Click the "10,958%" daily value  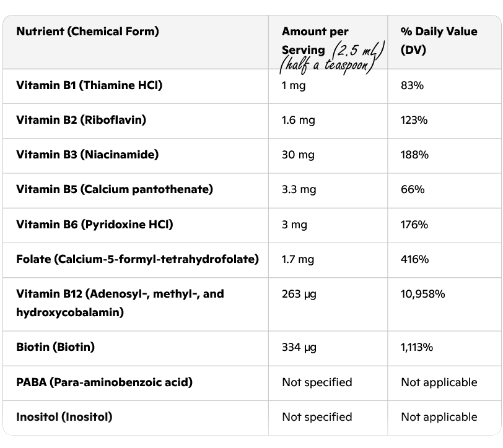(x=423, y=294)
